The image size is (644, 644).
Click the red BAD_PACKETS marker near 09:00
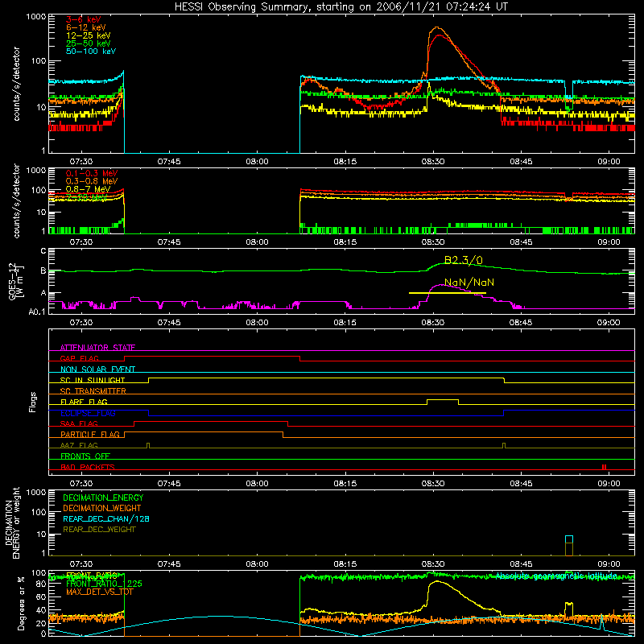point(605,467)
